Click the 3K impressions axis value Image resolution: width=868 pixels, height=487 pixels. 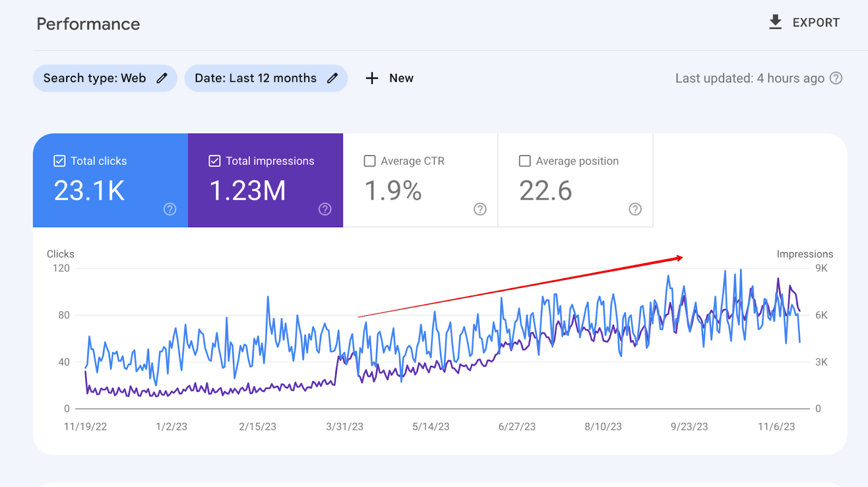pos(821,362)
